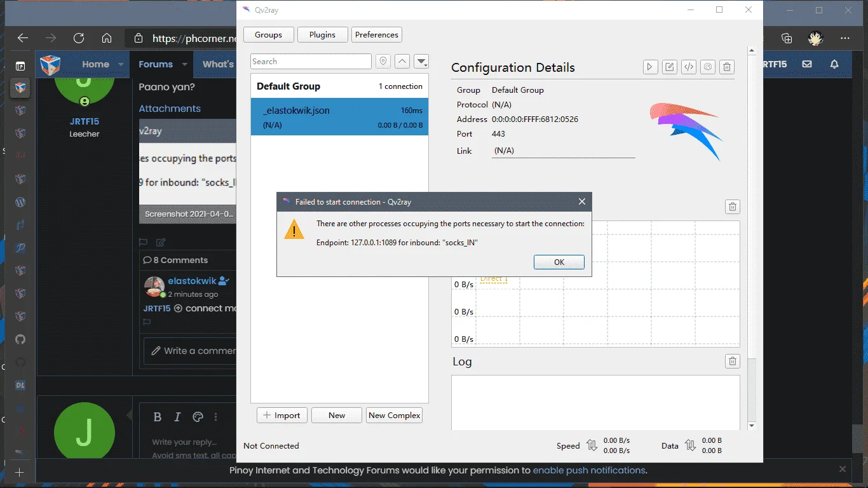The width and height of the screenshot is (868, 488).
Task: Toggle italic in the reply editor
Action: click(x=177, y=417)
